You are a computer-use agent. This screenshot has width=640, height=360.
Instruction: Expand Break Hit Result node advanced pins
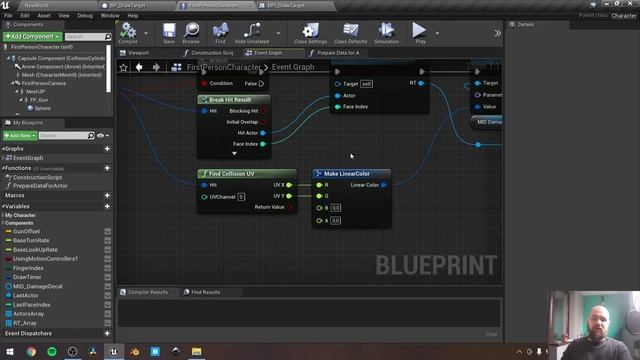point(234,153)
